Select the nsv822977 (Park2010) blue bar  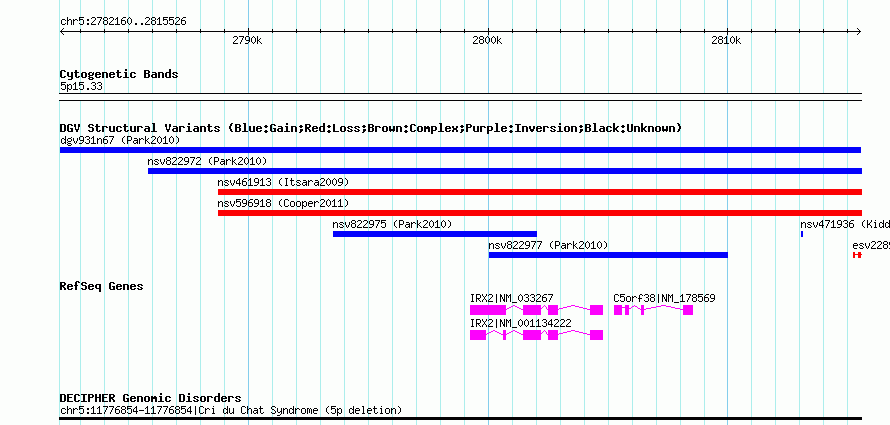pos(608,255)
